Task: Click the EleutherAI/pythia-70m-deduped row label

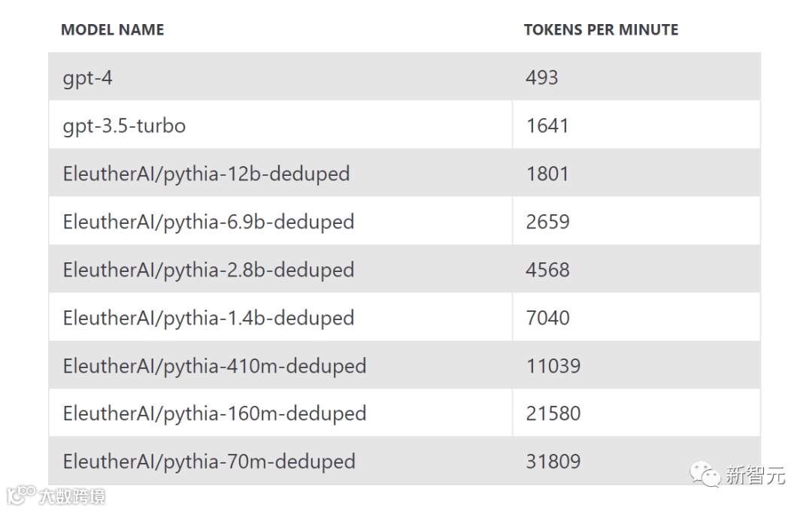Action: click(x=209, y=462)
